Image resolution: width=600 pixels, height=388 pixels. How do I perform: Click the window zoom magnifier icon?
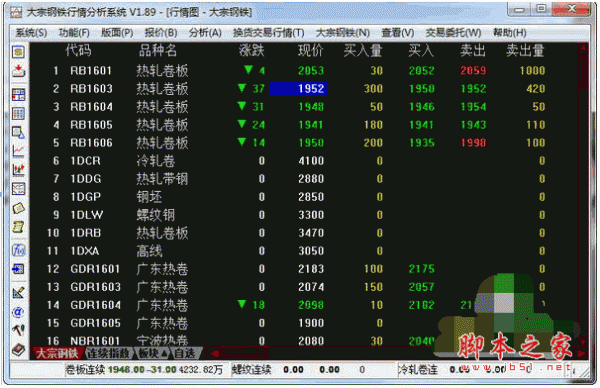tap(18, 133)
